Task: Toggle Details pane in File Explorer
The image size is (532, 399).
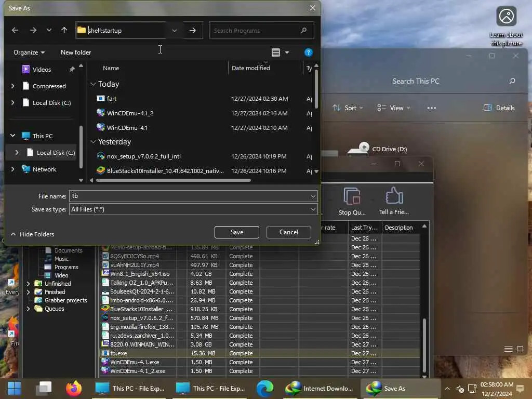Action: 499,108
